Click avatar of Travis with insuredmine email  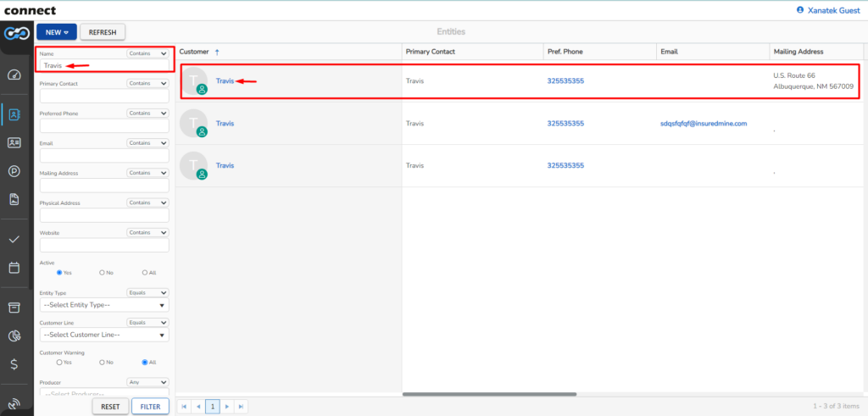pos(194,124)
